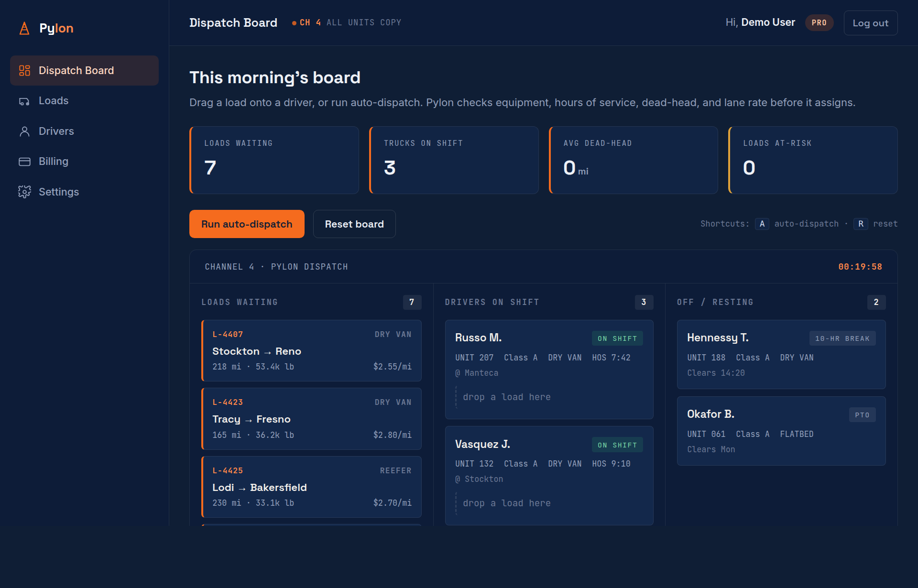
Task: Click the Dispatch Board grid icon in sidebar
Action: [24, 71]
